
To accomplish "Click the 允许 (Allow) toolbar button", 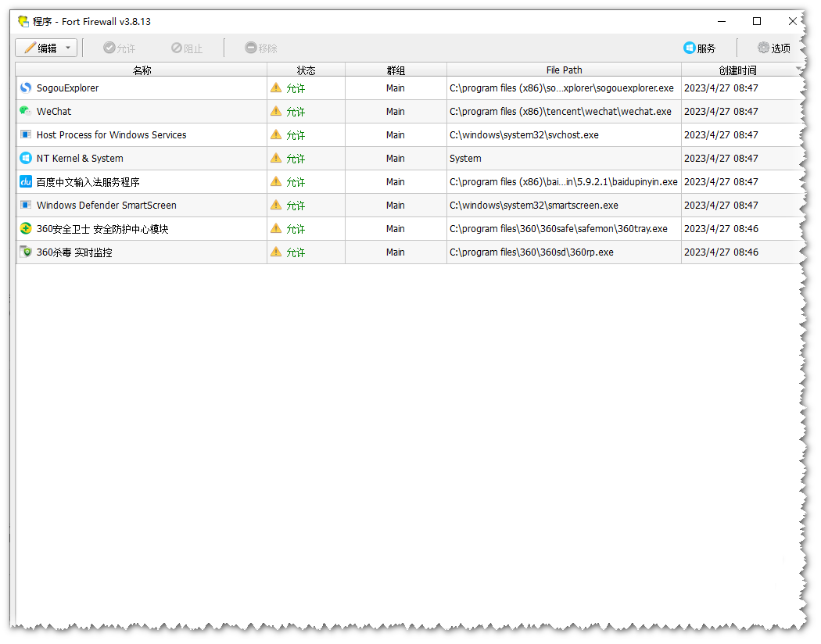I will coord(120,48).
